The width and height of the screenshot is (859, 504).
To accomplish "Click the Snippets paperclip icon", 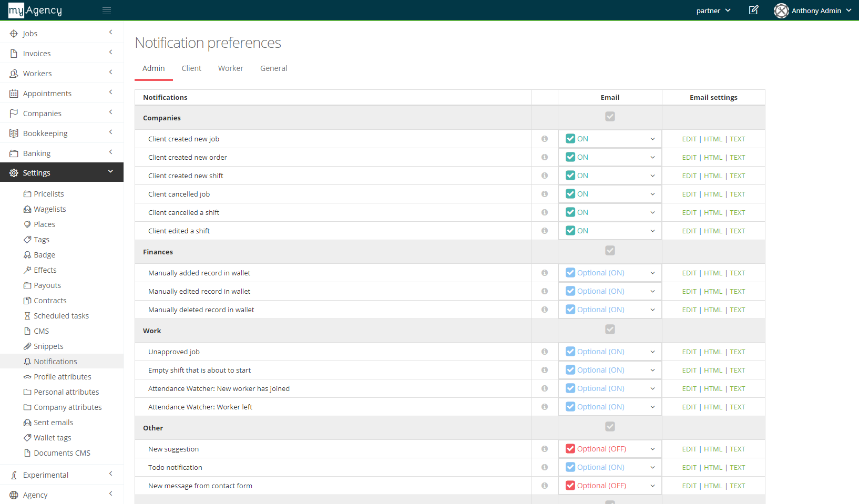I will 27,346.
